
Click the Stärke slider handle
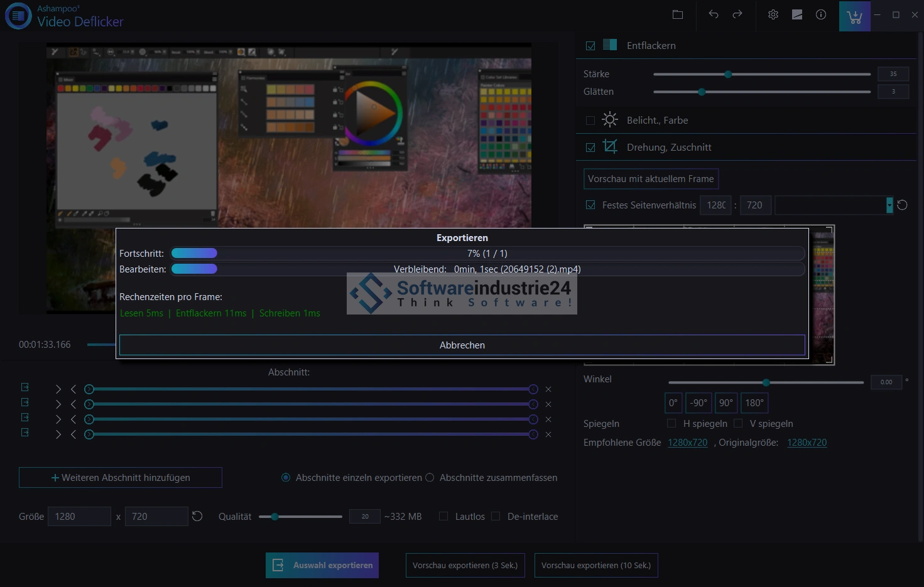point(728,74)
